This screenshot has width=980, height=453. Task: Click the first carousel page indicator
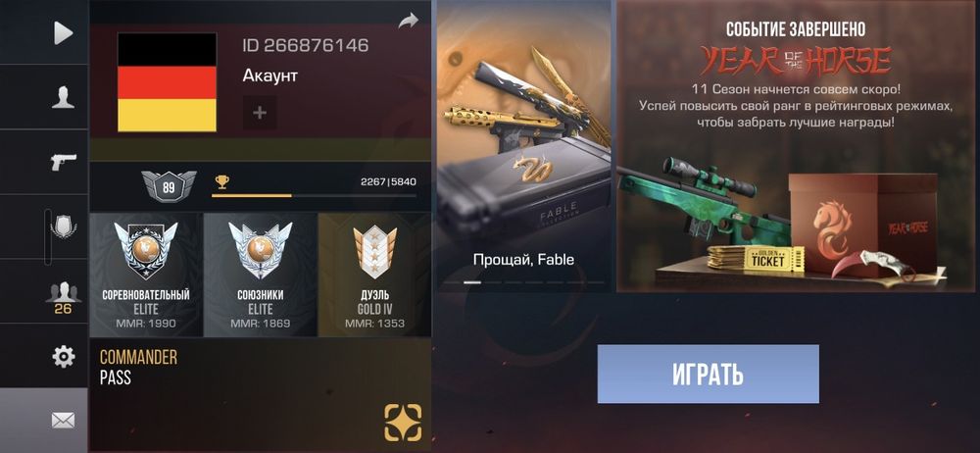pyautogui.click(x=472, y=282)
